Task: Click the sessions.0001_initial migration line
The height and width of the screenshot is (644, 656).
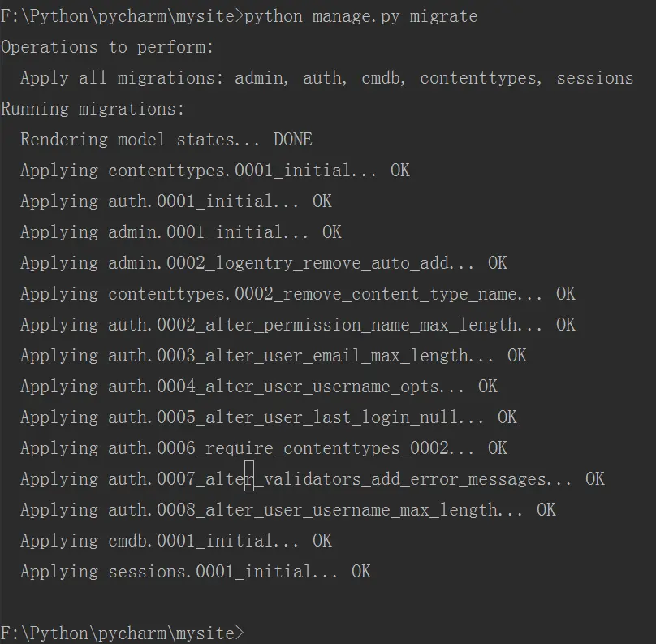Action: 196,572
